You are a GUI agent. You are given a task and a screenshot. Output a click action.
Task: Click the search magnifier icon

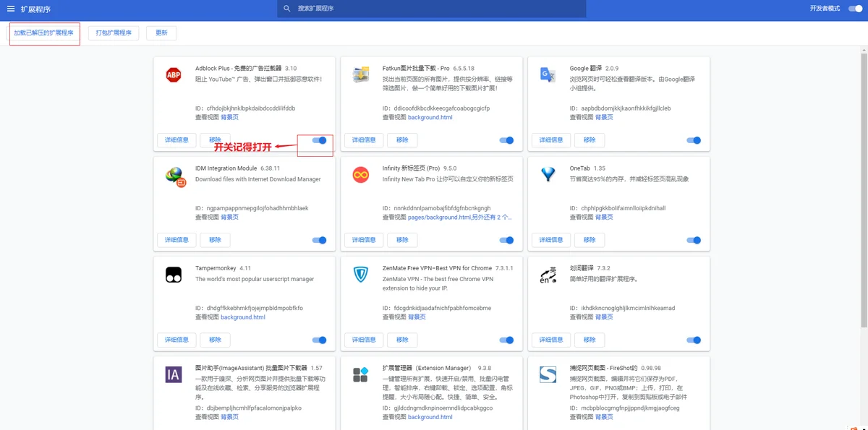(287, 9)
